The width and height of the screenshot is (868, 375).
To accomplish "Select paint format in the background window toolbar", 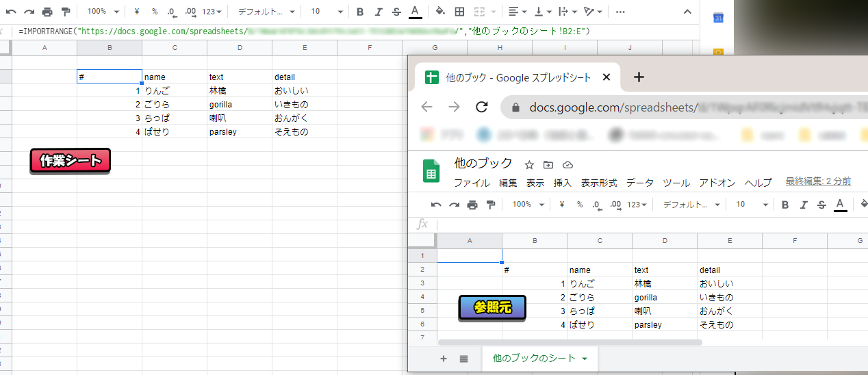I will click(x=65, y=12).
